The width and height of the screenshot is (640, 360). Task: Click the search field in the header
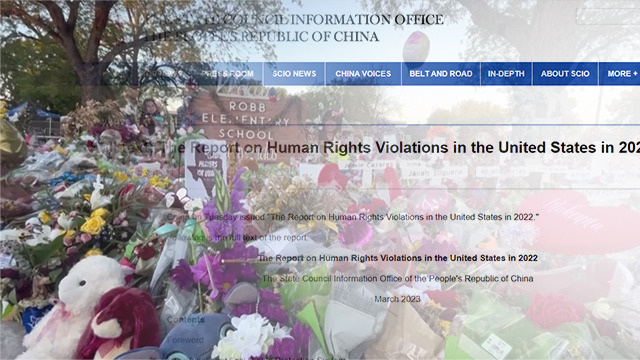click(x=608, y=16)
